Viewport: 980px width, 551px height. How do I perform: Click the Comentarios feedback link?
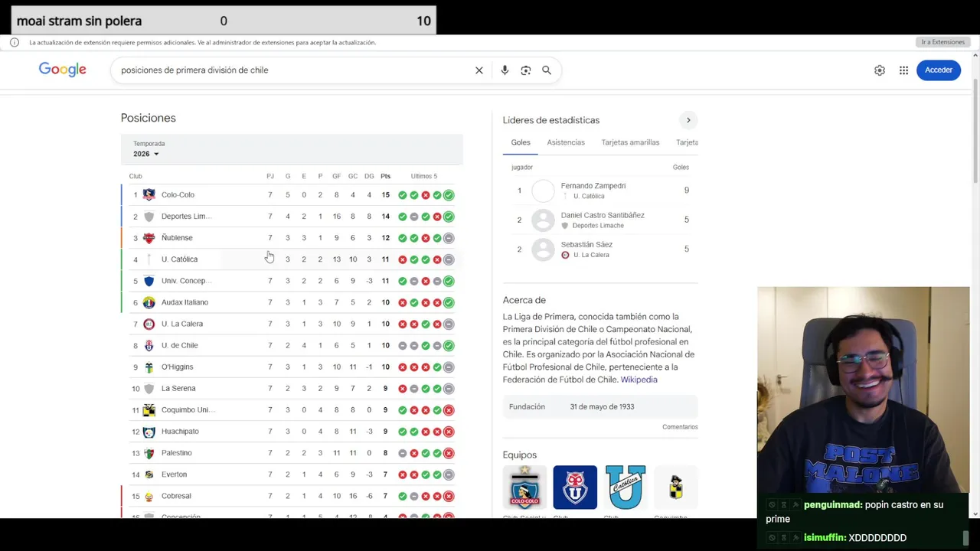680,427
